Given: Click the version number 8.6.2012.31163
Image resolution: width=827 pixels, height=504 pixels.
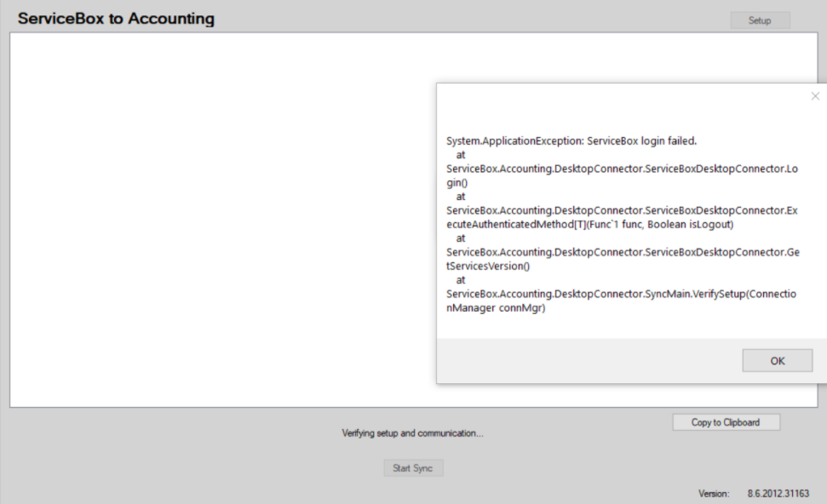Looking at the screenshot, I should click(x=778, y=494).
